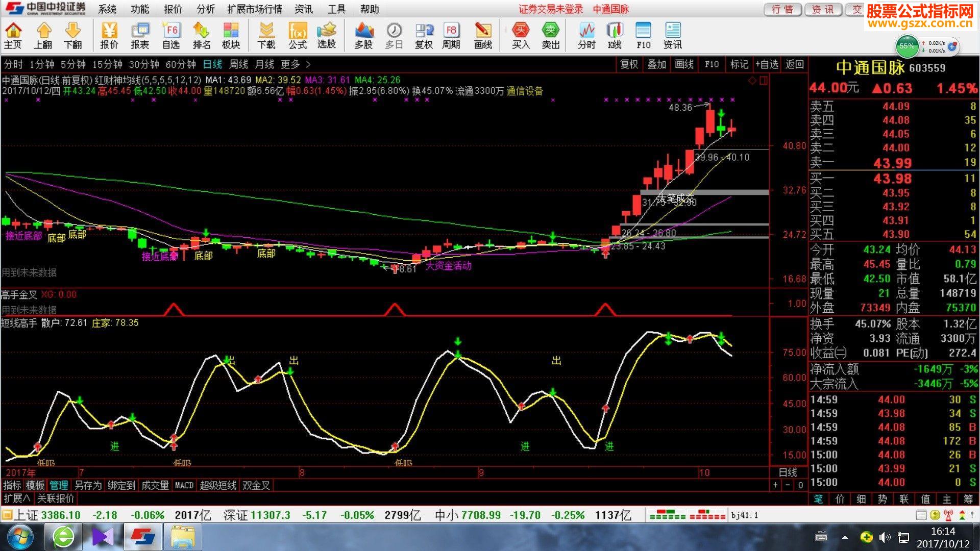Expand the 扩展∧ panel
The image size is (980, 551).
[x=17, y=498]
